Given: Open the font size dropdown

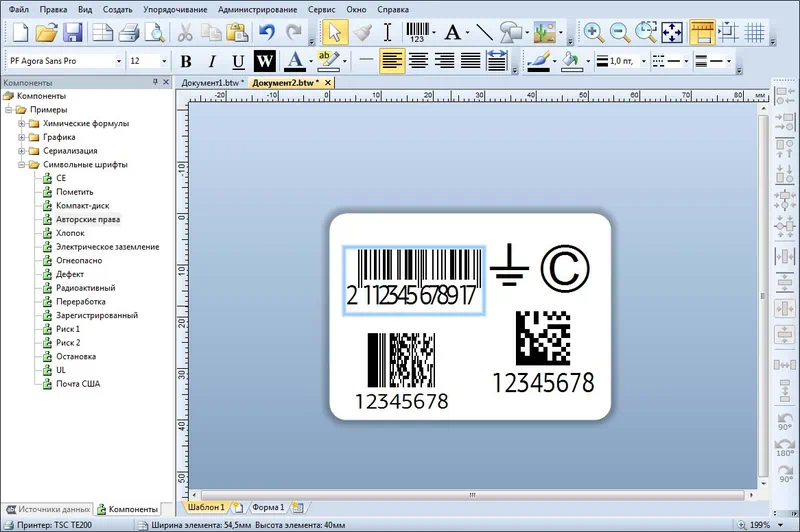Looking at the screenshot, I should tap(163, 61).
